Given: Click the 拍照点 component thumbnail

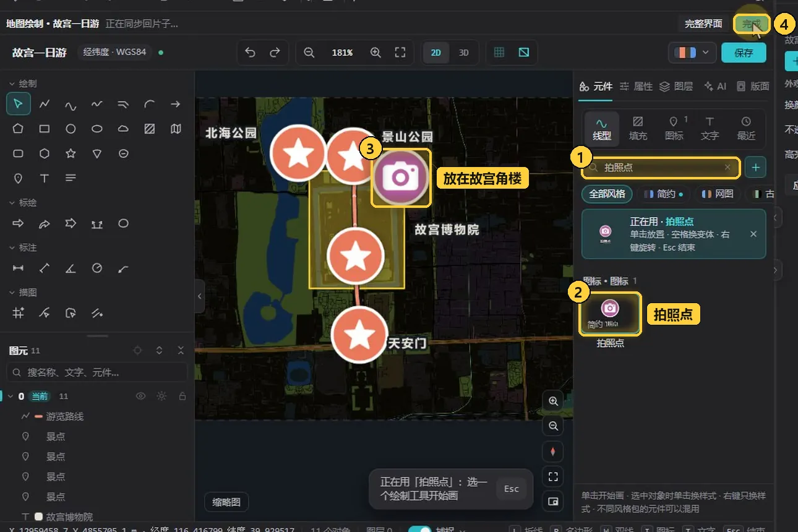Looking at the screenshot, I should (611, 314).
